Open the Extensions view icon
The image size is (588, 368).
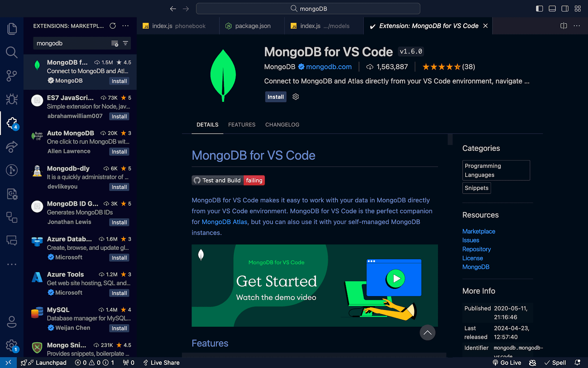[12, 123]
